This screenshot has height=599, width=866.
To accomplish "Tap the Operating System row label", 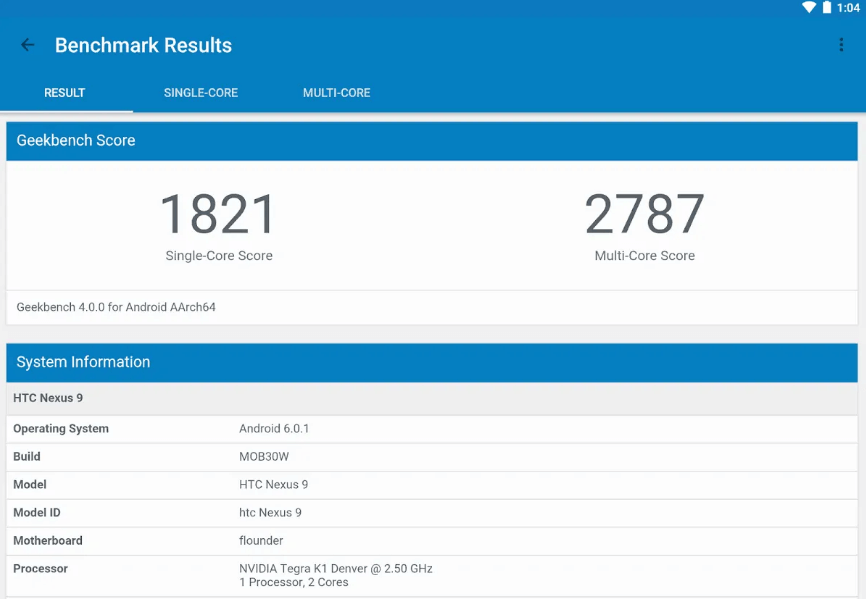I will click(x=61, y=429).
